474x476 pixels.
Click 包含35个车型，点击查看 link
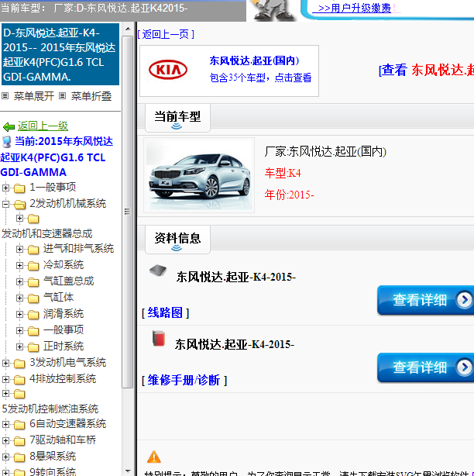[260, 78]
